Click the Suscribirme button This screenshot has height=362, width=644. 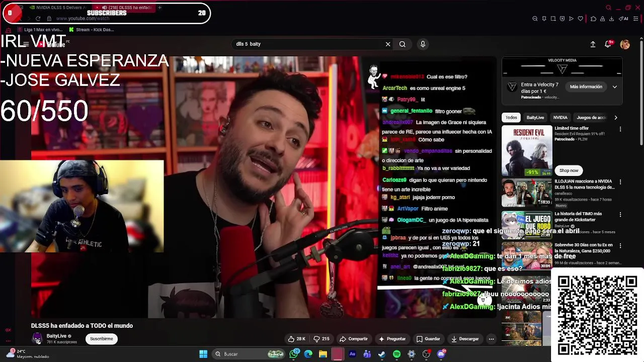(101, 339)
